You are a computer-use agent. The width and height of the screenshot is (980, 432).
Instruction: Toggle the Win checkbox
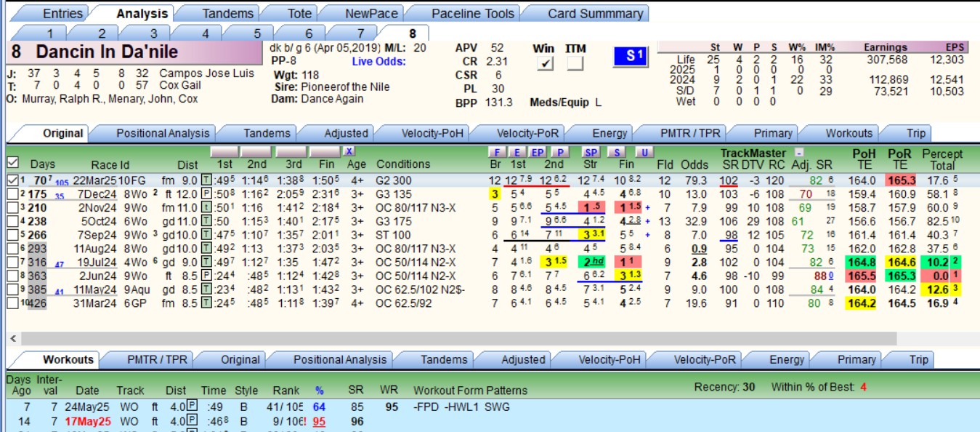544,64
